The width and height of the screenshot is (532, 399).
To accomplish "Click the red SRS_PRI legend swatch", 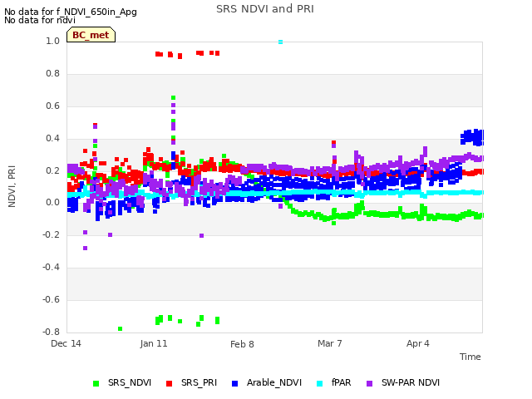I will tap(169, 383).
